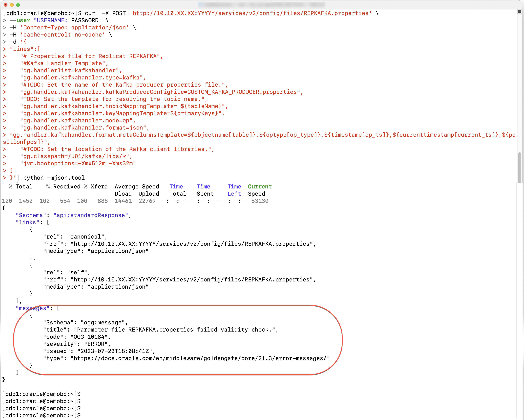Screen dimensions: 524x420
Task: Click the "Time Left" column header
Action: coord(234,190)
